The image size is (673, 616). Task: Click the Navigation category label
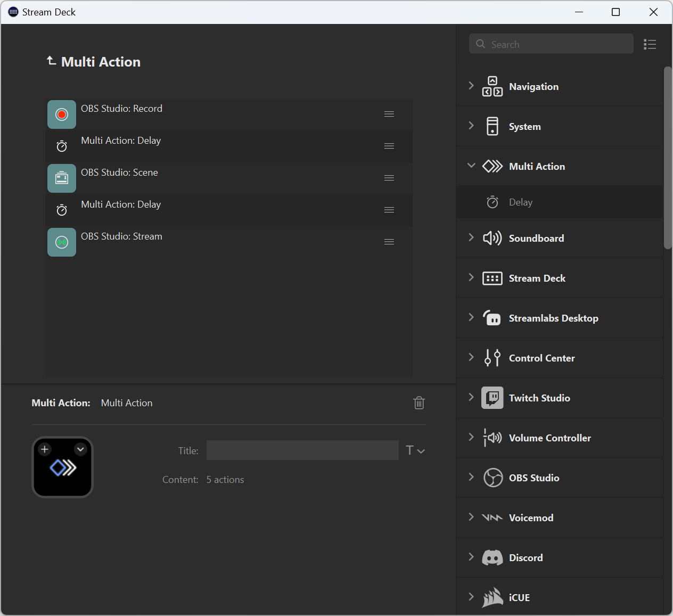pyautogui.click(x=534, y=86)
